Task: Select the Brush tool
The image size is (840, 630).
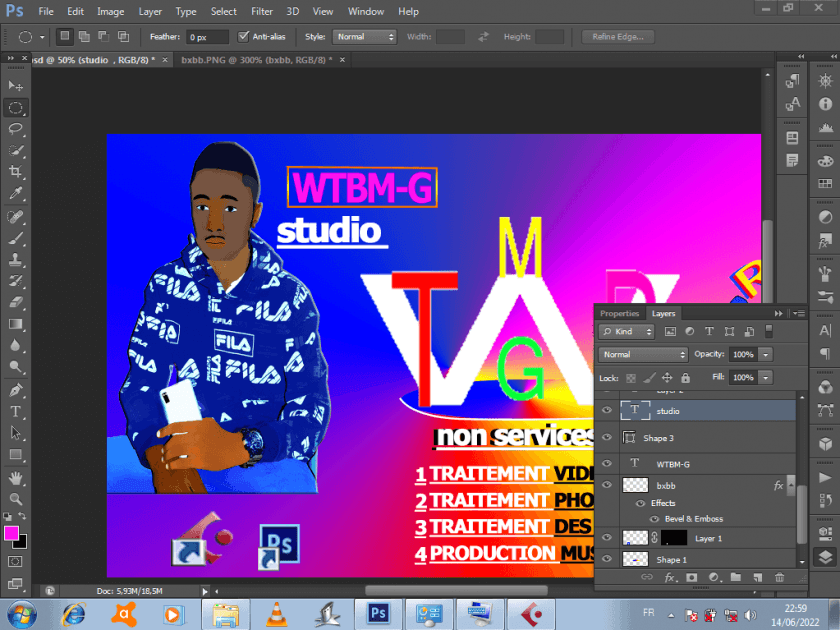Action: pos(16,238)
